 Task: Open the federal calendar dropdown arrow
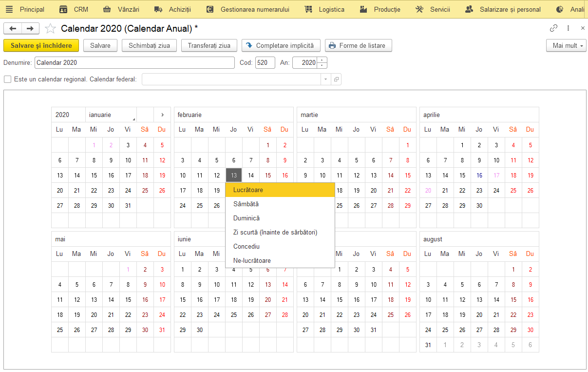(326, 79)
